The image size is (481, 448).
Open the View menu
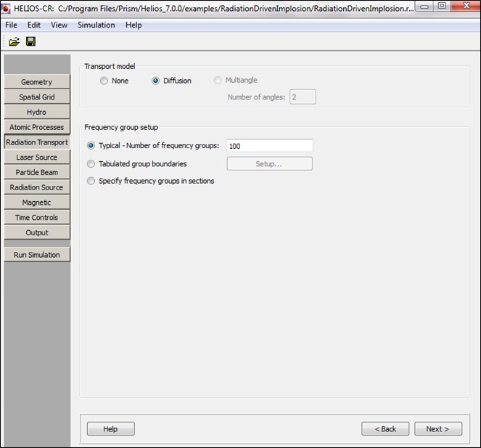coord(59,25)
